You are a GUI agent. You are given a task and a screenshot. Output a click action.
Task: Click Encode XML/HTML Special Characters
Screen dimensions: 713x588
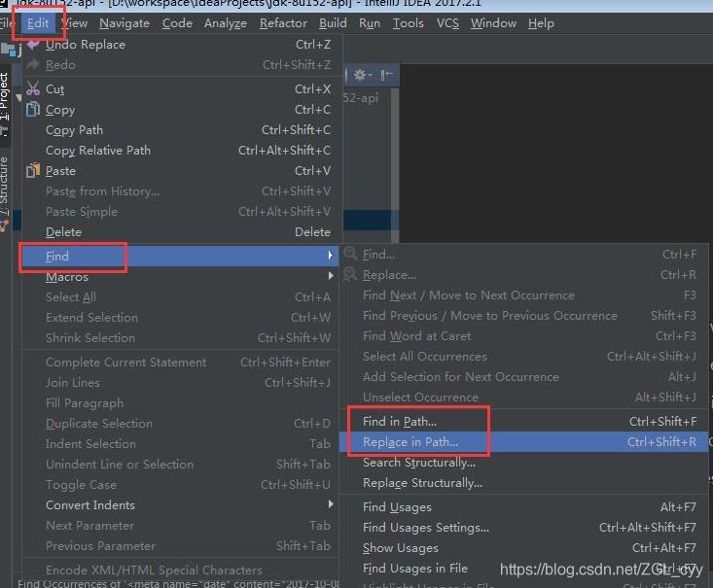181,570
